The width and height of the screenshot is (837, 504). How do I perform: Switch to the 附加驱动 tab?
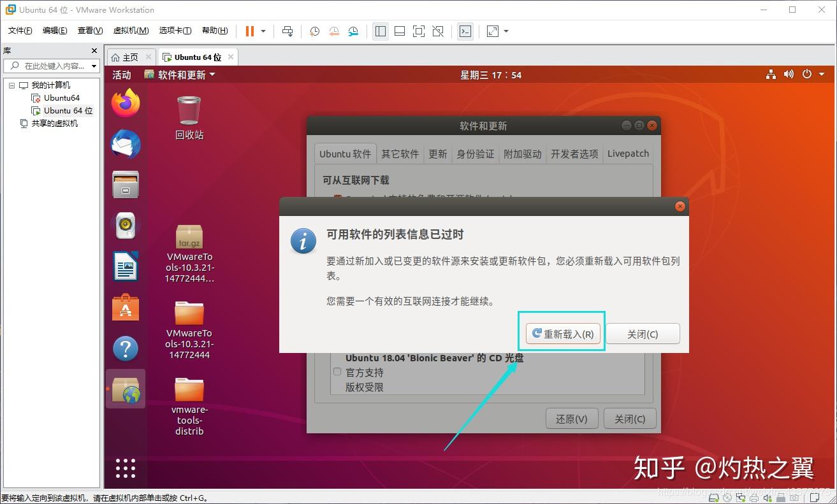(x=523, y=154)
